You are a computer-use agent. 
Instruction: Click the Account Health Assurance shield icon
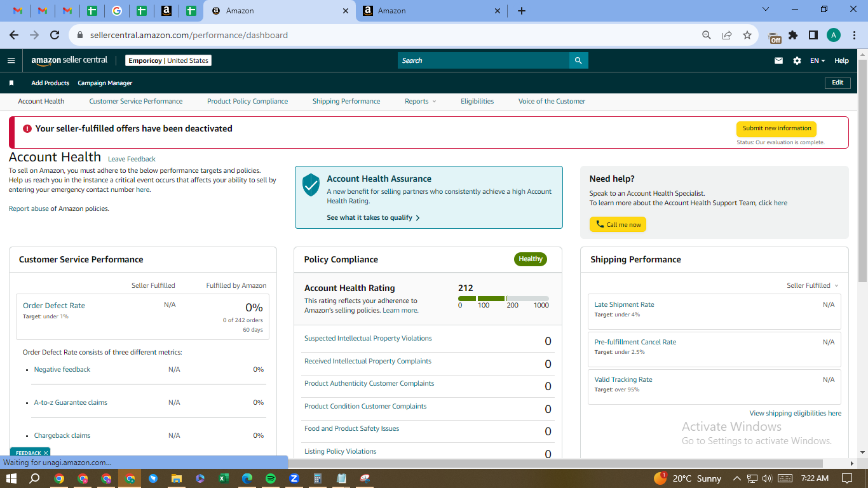pos(311,184)
